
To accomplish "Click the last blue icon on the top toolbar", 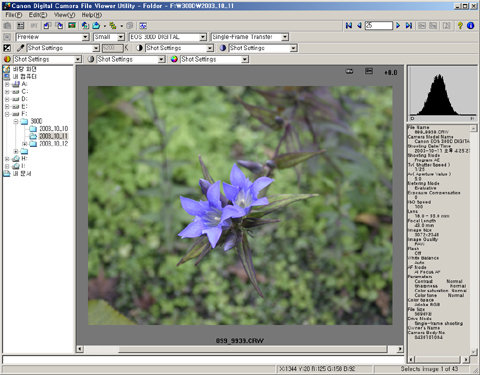I will (143, 26).
